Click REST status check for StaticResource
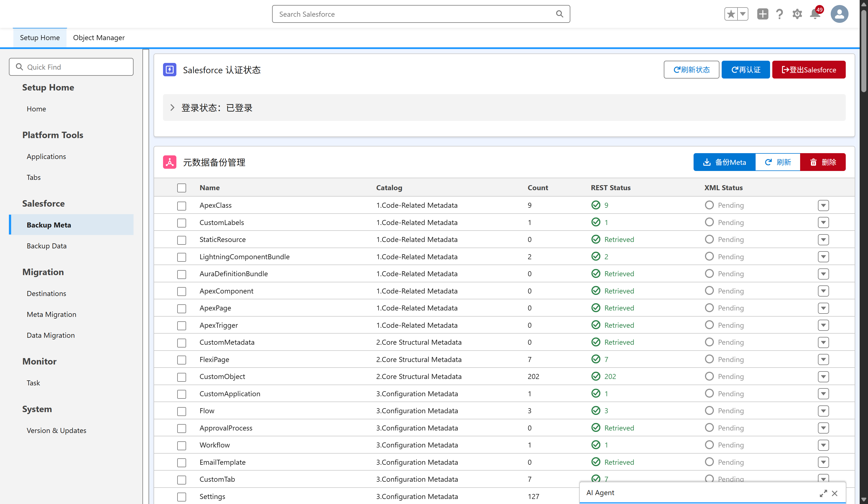 click(x=596, y=239)
